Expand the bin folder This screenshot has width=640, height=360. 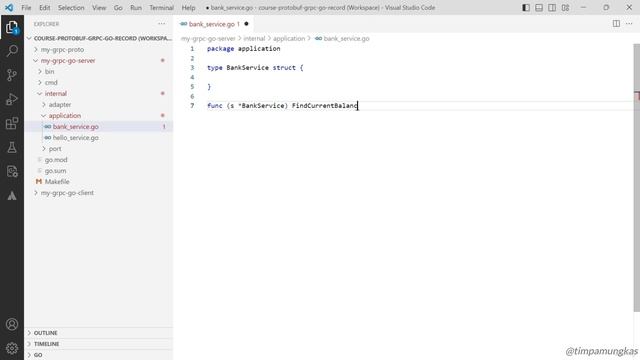point(99,71)
